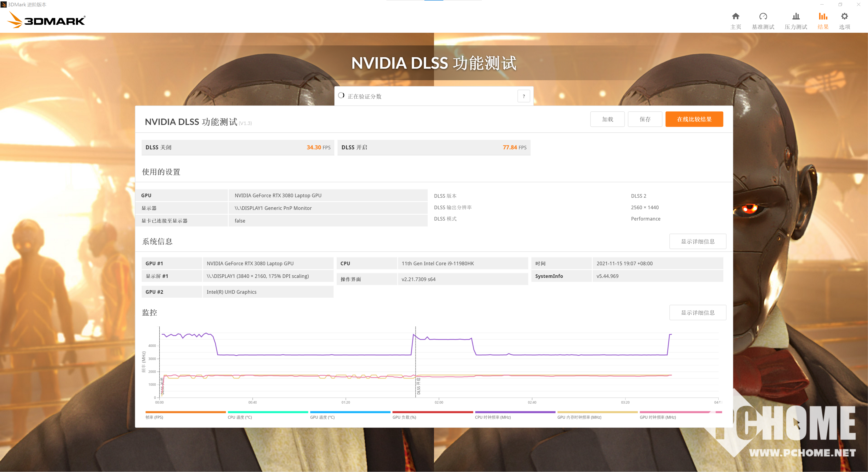Click the Load (加载) button
Screen dimensions: 868x472
pyautogui.click(x=608, y=119)
